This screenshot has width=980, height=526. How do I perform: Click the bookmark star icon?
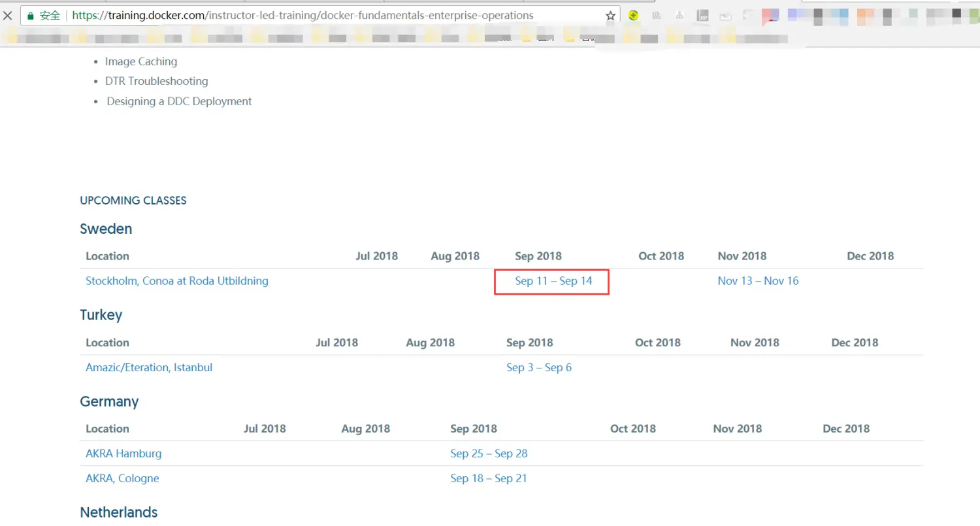610,16
